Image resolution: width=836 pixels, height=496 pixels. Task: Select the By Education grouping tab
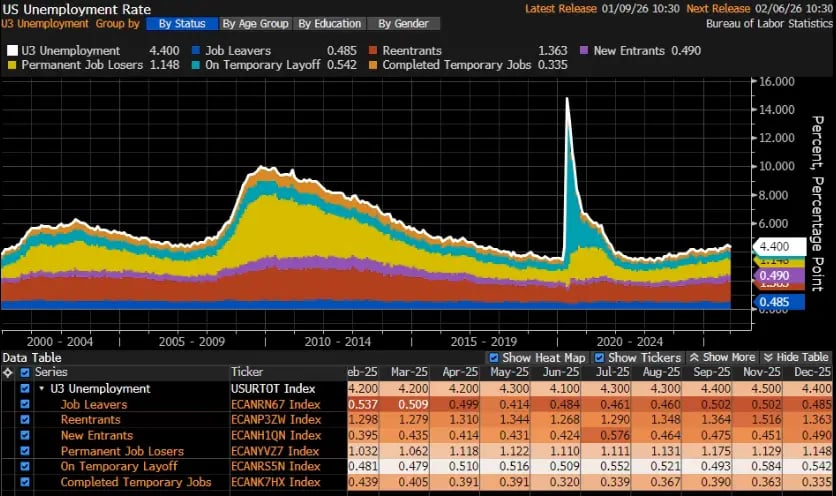point(328,23)
